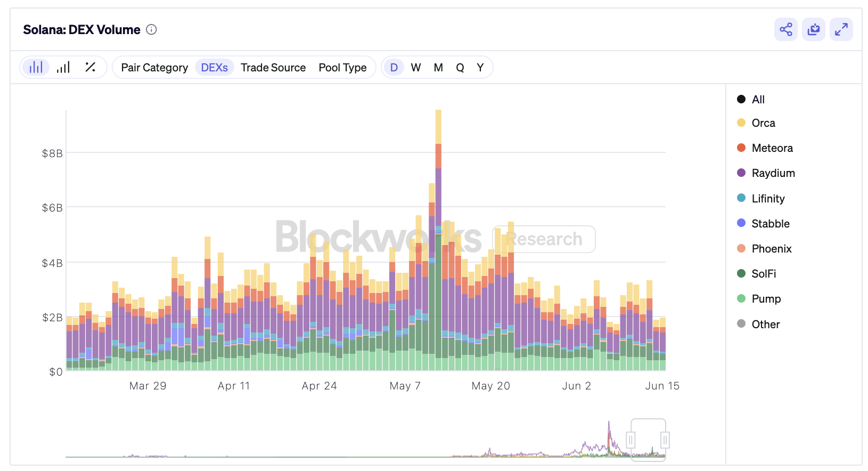Set interval to monthly (M)
The image size is (868, 471).
438,68
